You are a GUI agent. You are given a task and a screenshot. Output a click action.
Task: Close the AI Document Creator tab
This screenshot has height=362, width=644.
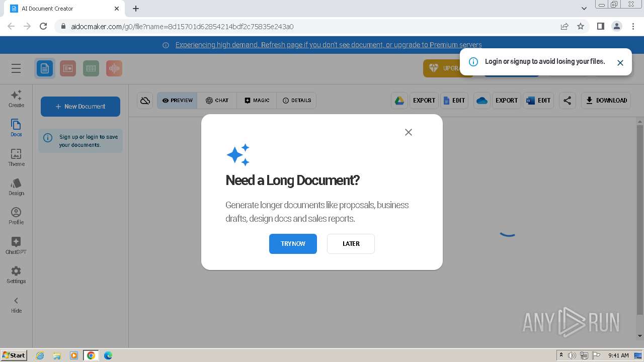click(117, 9)
